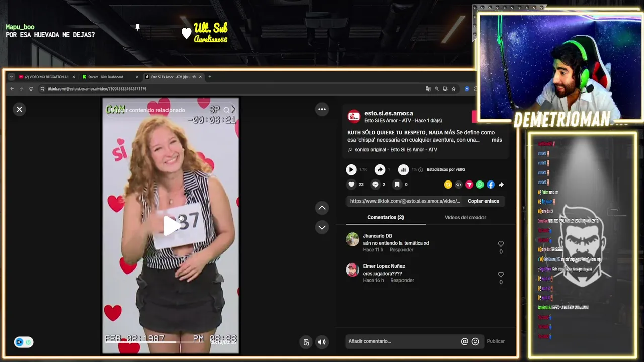
Task: Open the browser tab search dropdown arrow
Action: (11, 77)
